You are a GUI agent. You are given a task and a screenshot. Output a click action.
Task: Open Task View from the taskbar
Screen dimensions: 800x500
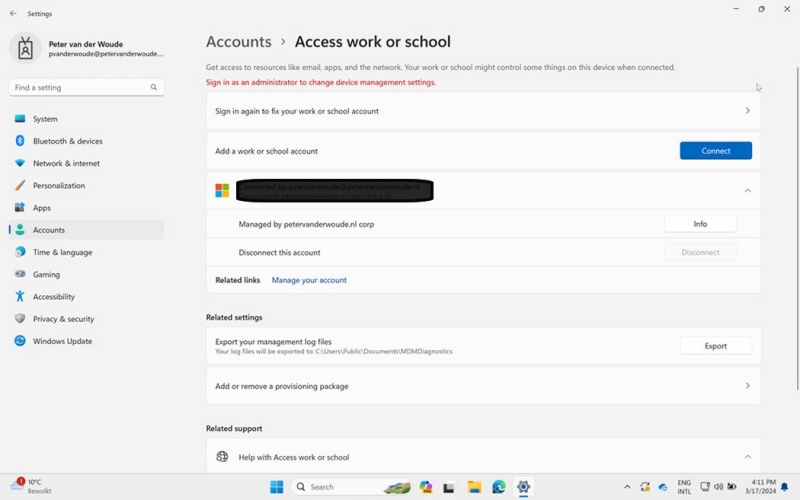(448, 487)
